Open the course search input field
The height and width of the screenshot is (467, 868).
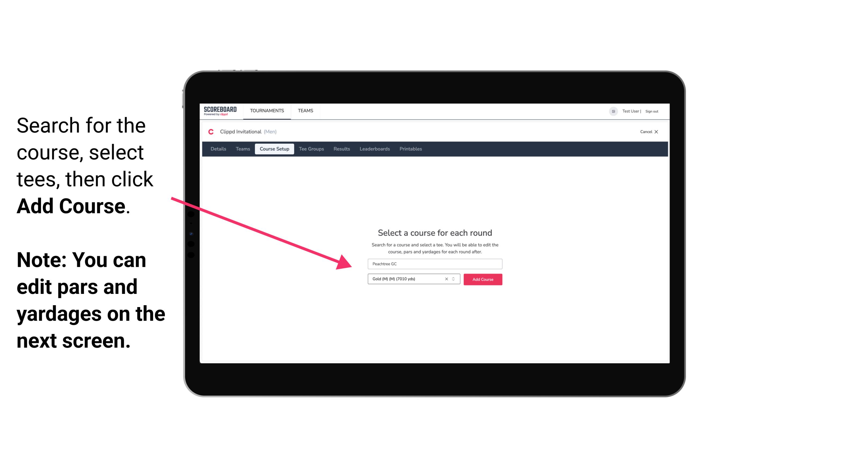pyautogui.click(x=435, y=263)
